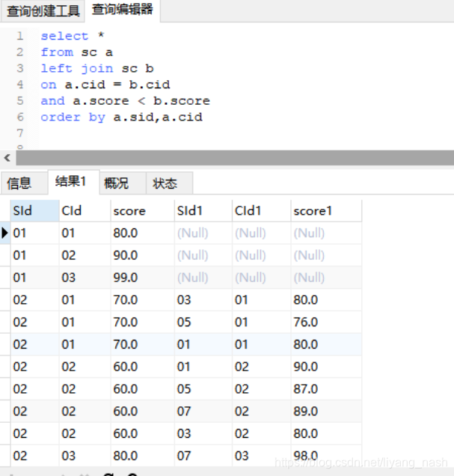Select CId1 cell 03 in the 98.0 row
The image size is (454, 476).
tap(262, 456)
